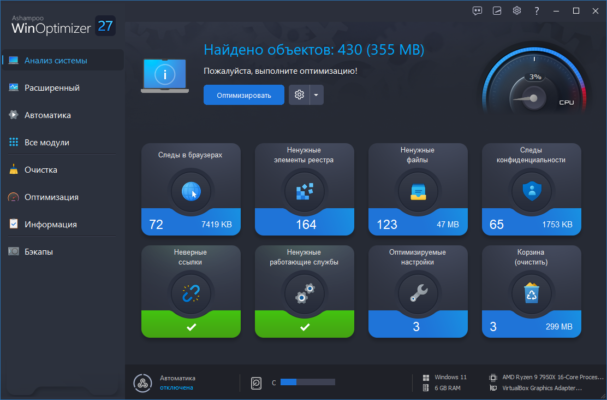607x400 pixels.
Task: Click the RAM icon next to 6 GB RAM
Action: click(x=426, y=388)
